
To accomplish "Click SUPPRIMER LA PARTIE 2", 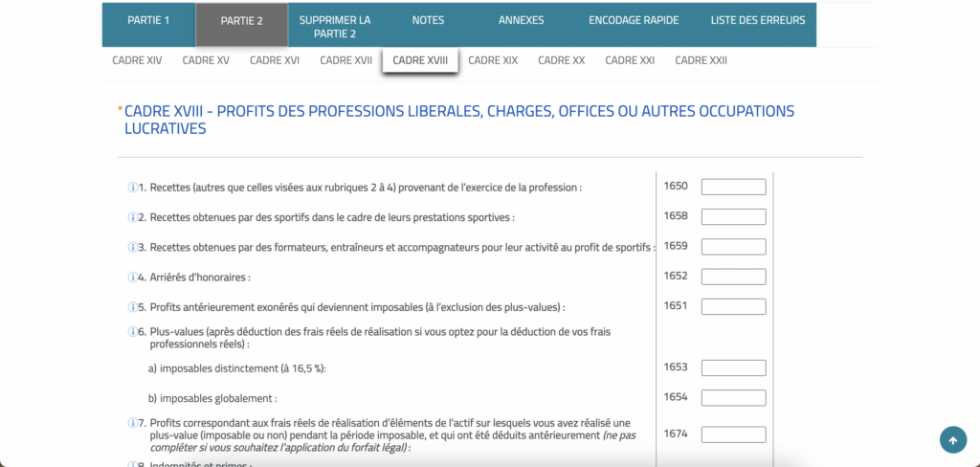I will coord(335,27).
